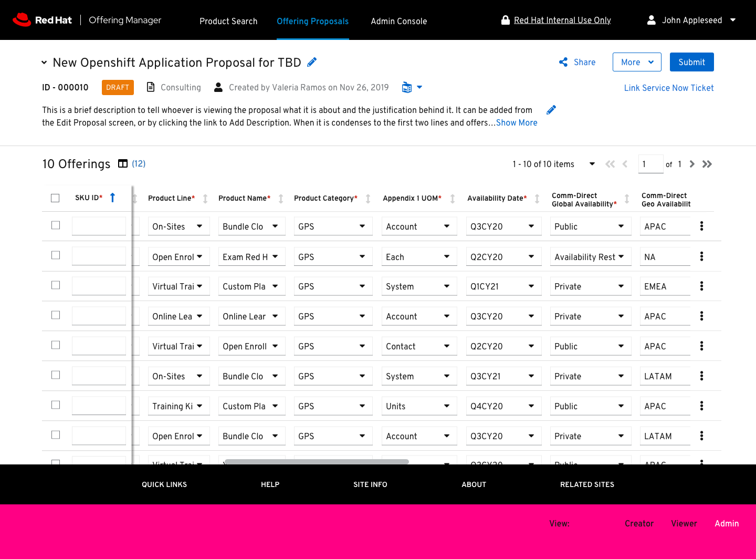Click the next page arrow in pagination

(x=692, y=164)
